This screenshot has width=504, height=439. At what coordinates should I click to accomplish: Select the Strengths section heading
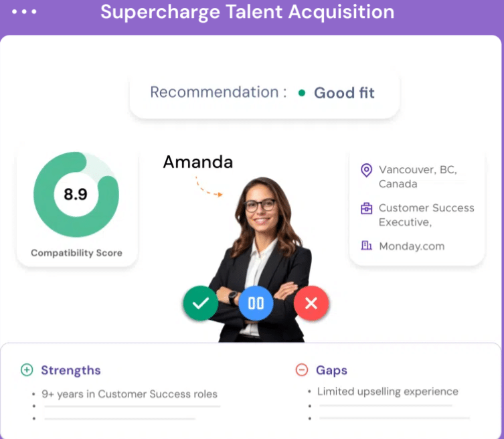point(71,370)
